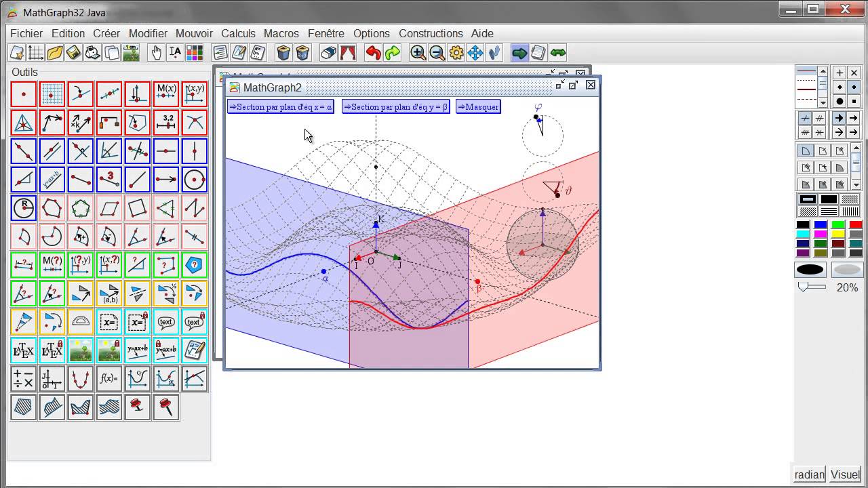The width and height of the screenshot is (868, 488).
Task: Click the zoom out magnifier
Action: [437, 53]
